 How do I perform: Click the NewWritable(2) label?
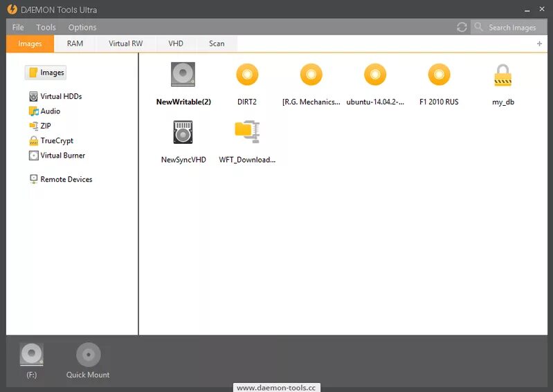pos(183,102)
